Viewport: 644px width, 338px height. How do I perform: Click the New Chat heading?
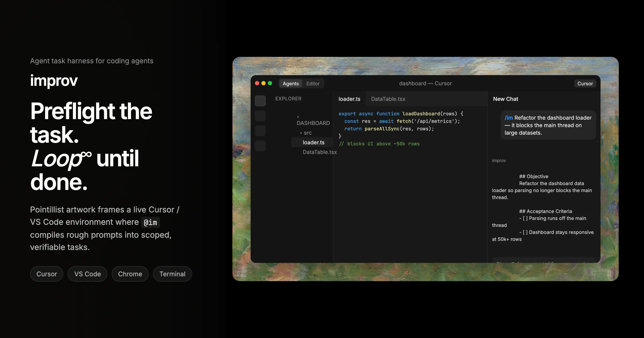click(x=506, y=99)
